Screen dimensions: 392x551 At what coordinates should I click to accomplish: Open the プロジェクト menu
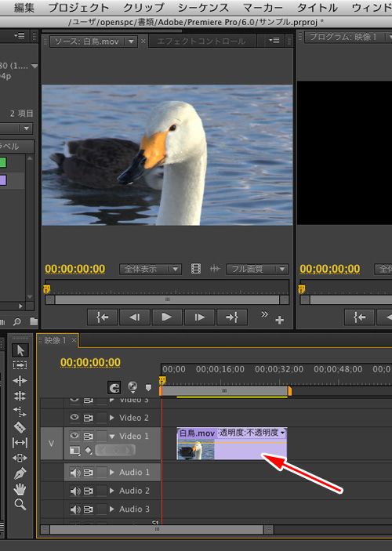78,8
